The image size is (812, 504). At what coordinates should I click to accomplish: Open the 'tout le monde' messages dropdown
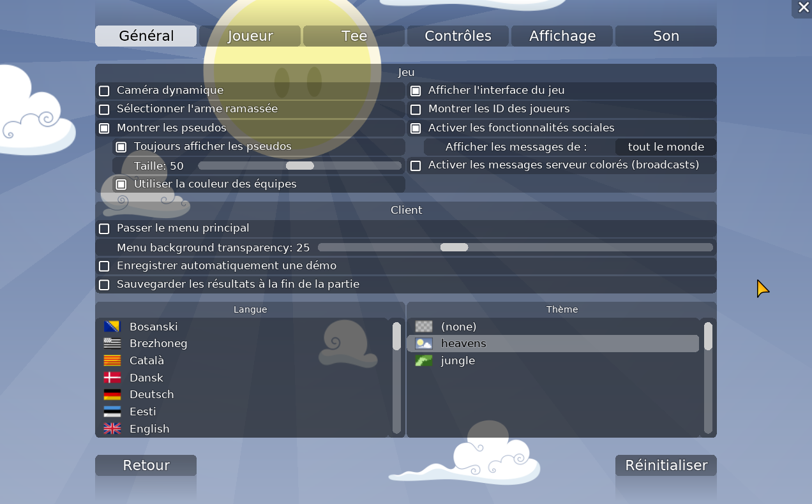pyautogui.click(x=665, y=147)
